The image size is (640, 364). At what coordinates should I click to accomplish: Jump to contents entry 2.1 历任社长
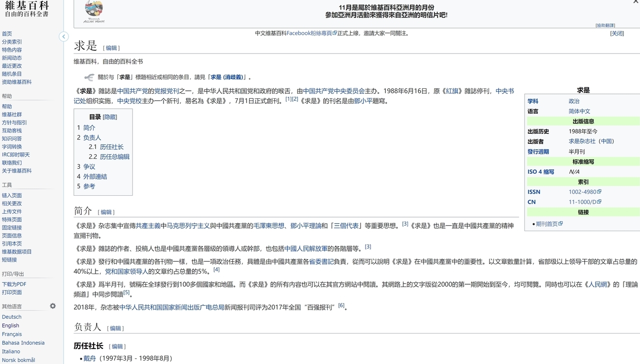(106, 147)
